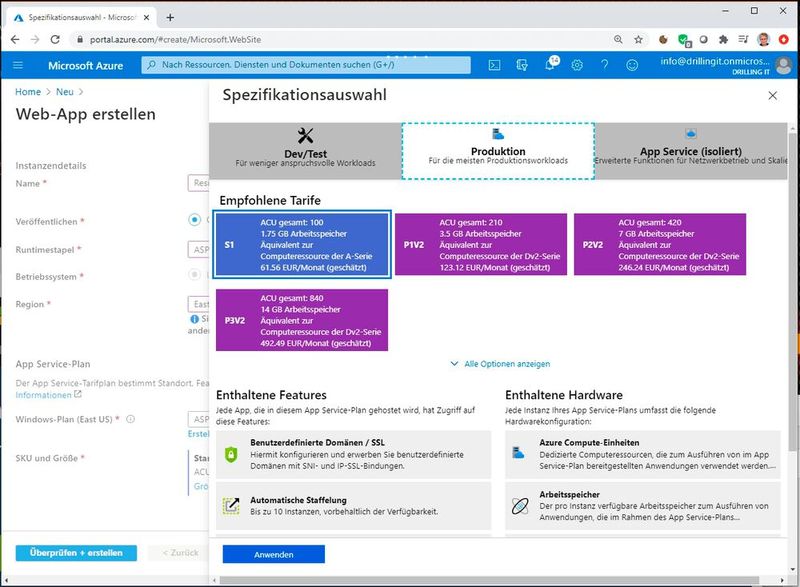Switch to the Dev/Test tab
800x587 pixels.
305,151
